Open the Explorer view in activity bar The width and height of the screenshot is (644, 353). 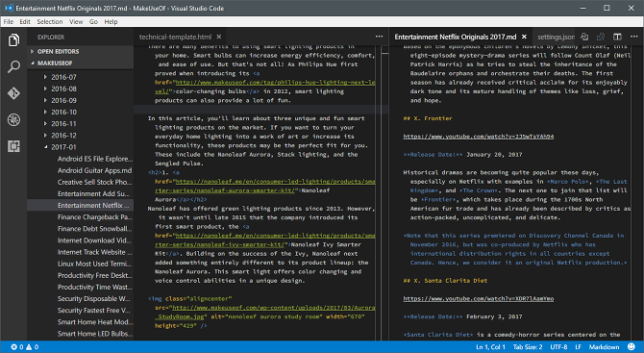[13, 40]
